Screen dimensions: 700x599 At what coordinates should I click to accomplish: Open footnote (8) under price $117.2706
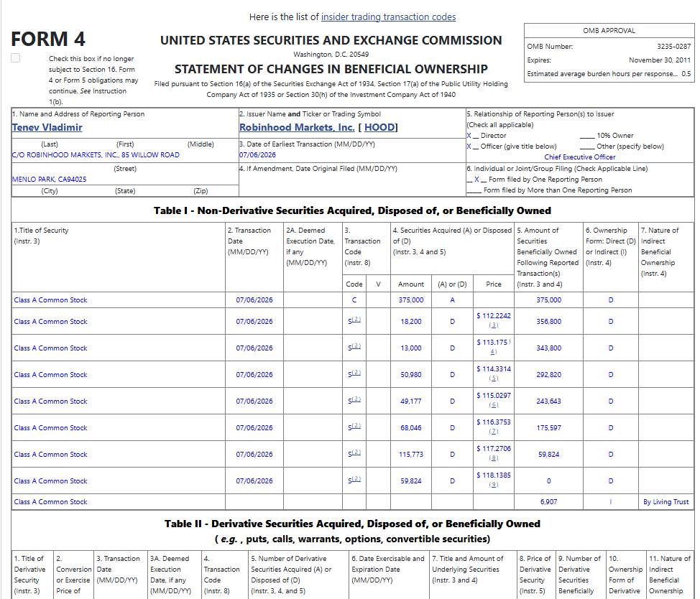pyautogui.click(x=493, y=458)
